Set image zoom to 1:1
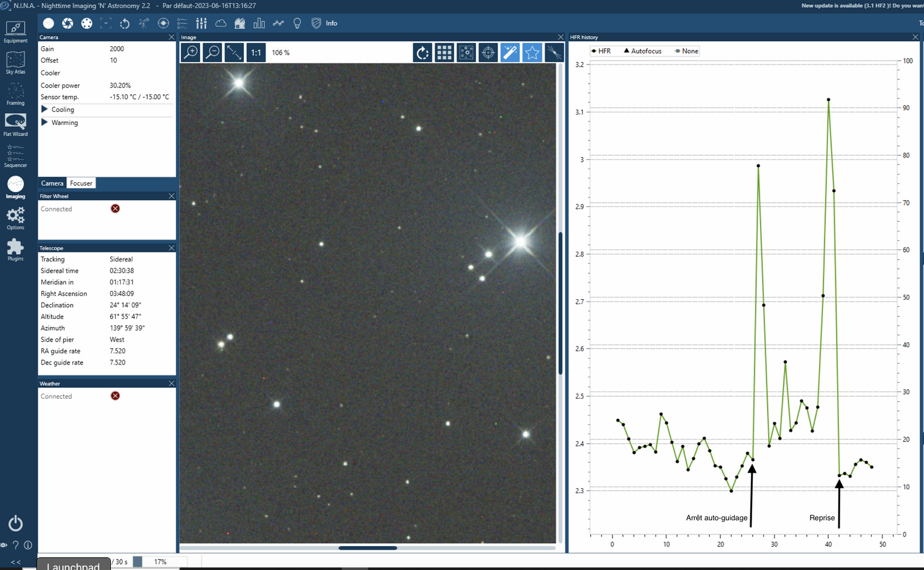924x570 pixels. [256, 52]
